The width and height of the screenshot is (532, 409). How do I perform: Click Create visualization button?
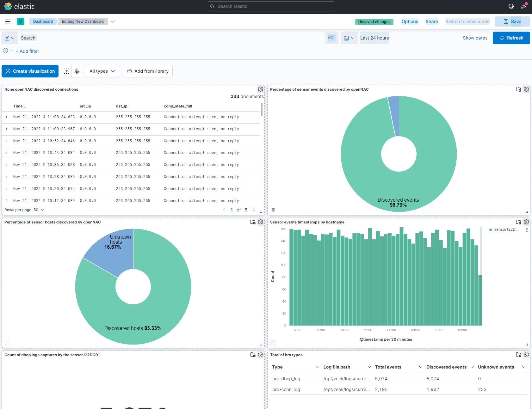[30, 71]
